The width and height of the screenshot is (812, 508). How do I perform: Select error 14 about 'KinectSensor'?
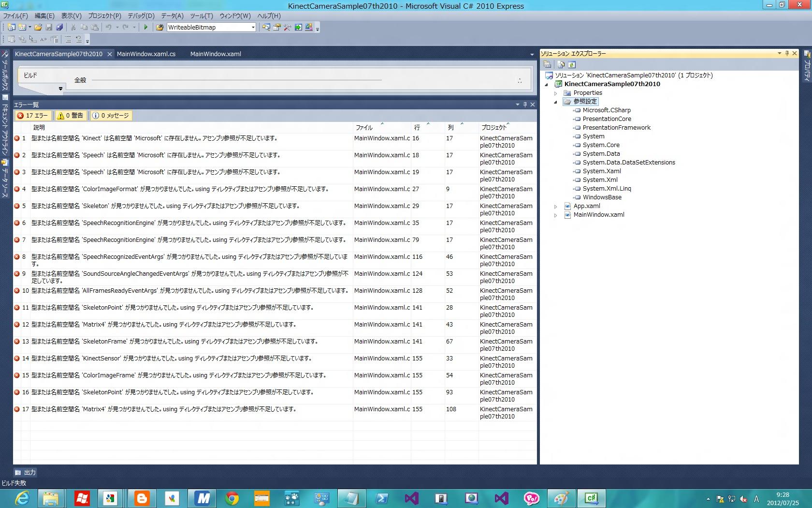point(275,362)
